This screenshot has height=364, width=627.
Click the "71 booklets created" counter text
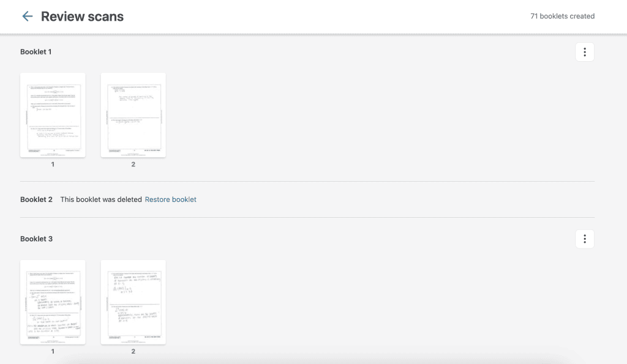click(x=562, y=17)
